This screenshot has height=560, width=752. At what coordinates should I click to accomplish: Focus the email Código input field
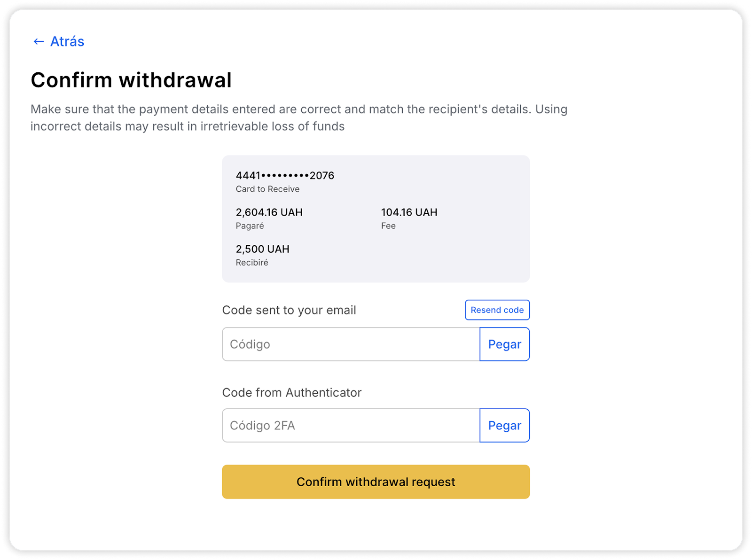coord(351,344)
